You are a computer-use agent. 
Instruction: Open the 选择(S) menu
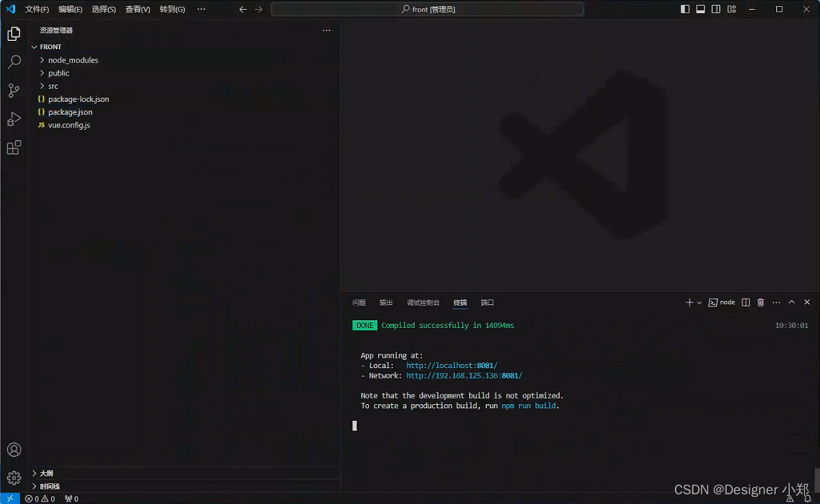tap(104, 10)
